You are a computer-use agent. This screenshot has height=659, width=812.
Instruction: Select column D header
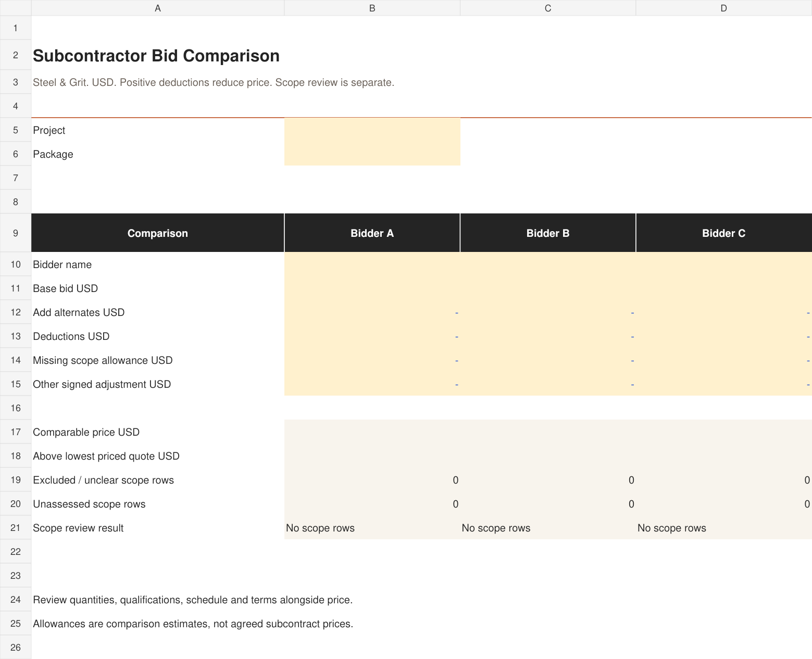point(724,8)
